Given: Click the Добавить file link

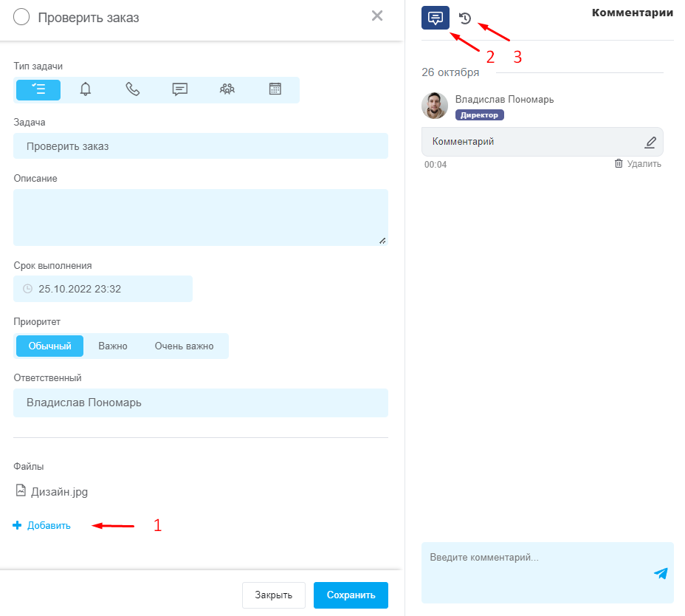Looking at the screenshot, I should pos(42,525).
